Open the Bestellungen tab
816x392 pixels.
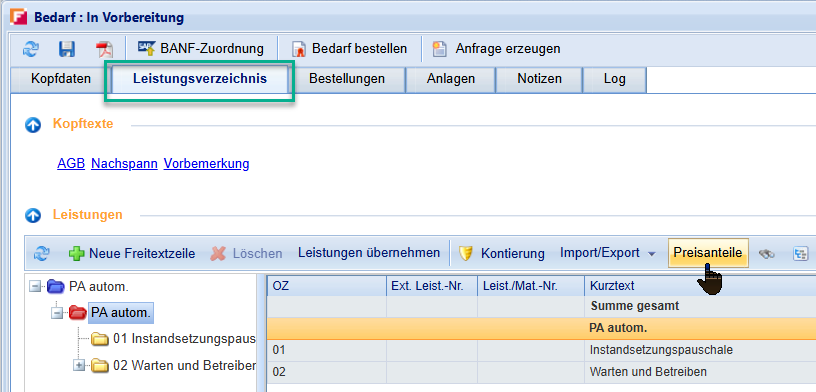tap(347, 79)
